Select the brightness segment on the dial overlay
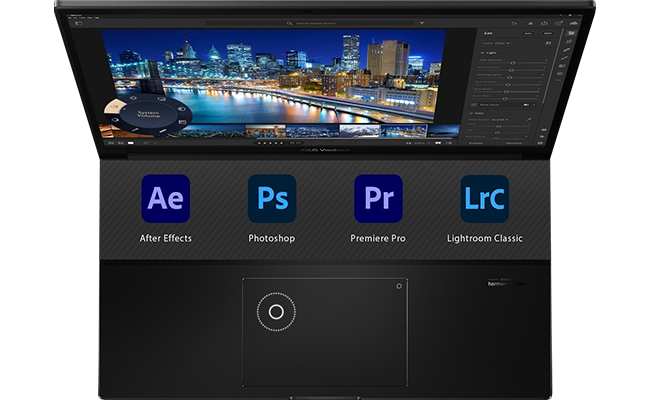Image resolution: width=650 pixels, height=400 pixels. [x=133, y=98]
